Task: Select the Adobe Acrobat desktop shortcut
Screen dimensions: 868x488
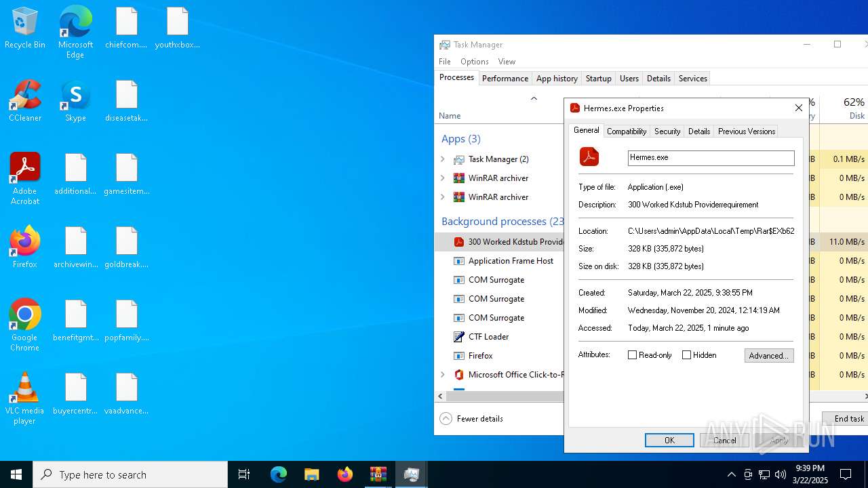Action: 25,179
